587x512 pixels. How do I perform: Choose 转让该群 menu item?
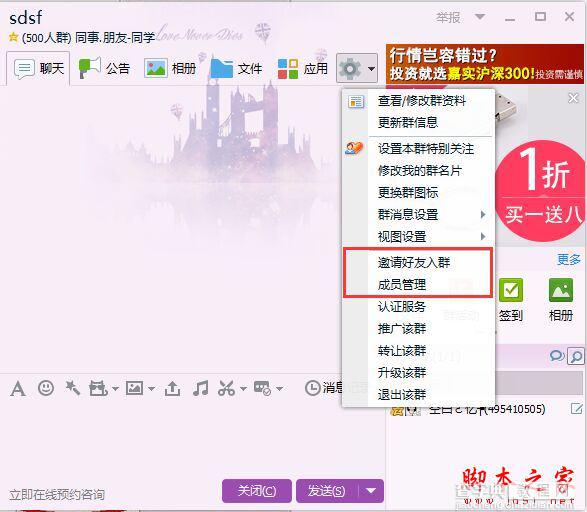click(x=402, y=350)
